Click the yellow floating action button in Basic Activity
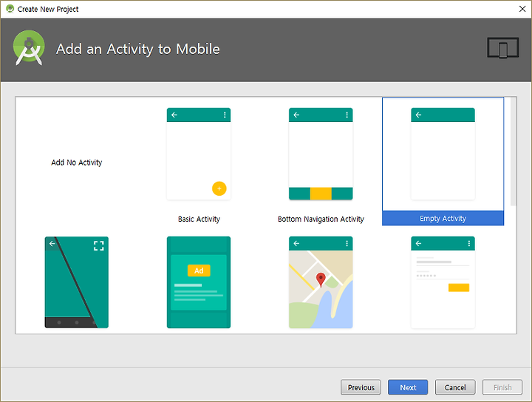 point(219,188)
